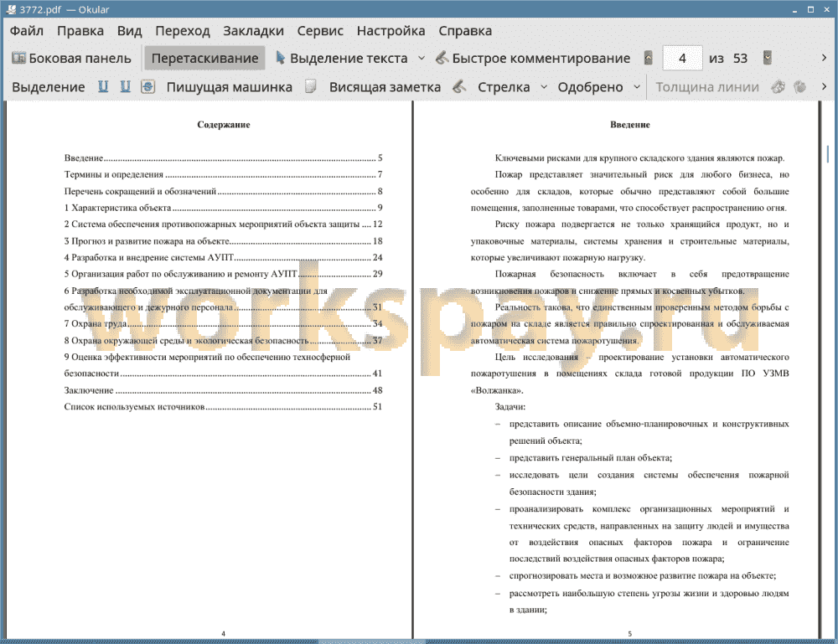Click entry 1 Характеристика объекта
838x644 pixels.
(223, 208)
